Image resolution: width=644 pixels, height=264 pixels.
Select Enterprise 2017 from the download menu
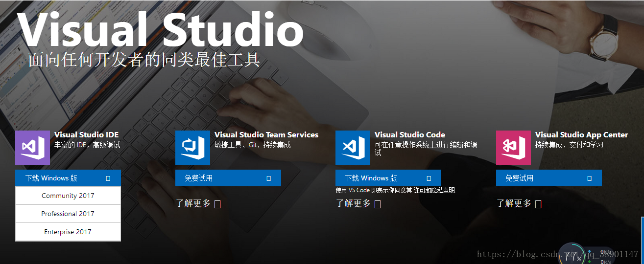68,232
